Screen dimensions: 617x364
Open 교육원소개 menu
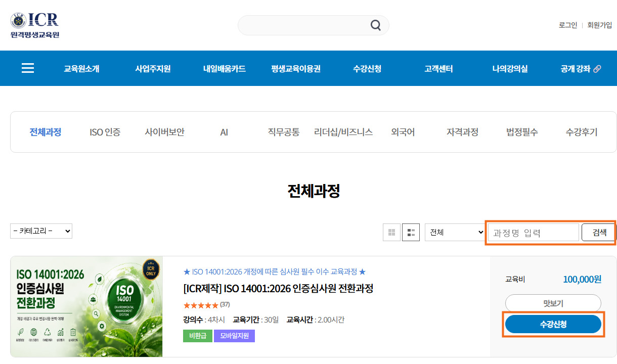click(81, 69)
